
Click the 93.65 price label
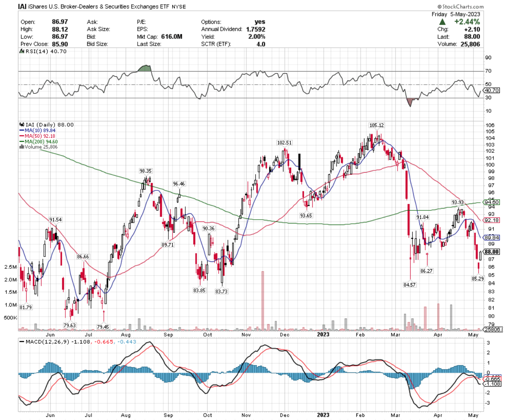(306, 216)
